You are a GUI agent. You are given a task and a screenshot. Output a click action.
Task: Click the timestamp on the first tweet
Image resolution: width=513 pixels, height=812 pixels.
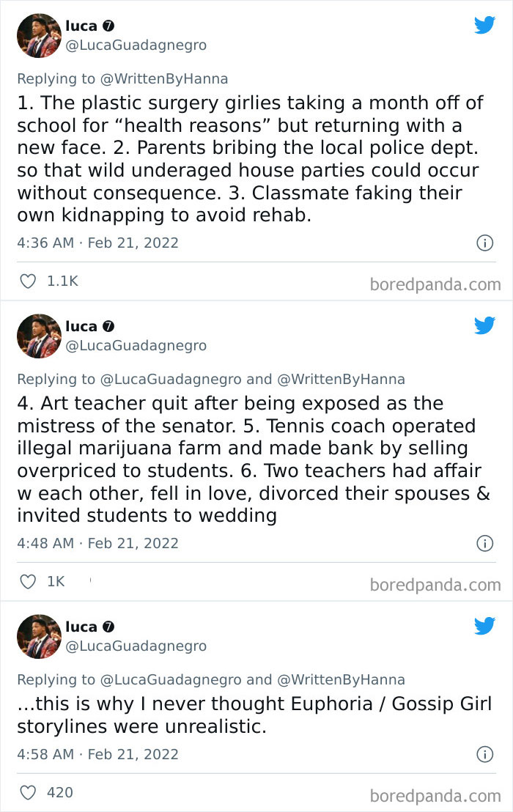[98, 243]
